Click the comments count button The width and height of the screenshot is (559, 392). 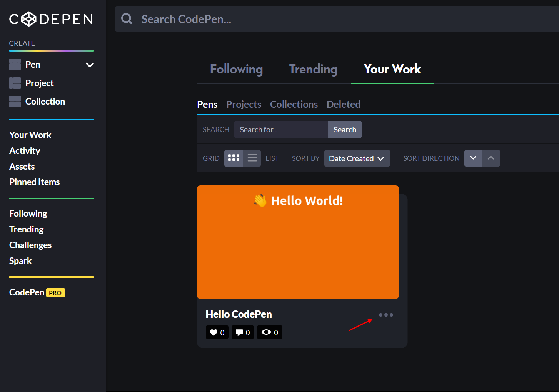[243, 332]
